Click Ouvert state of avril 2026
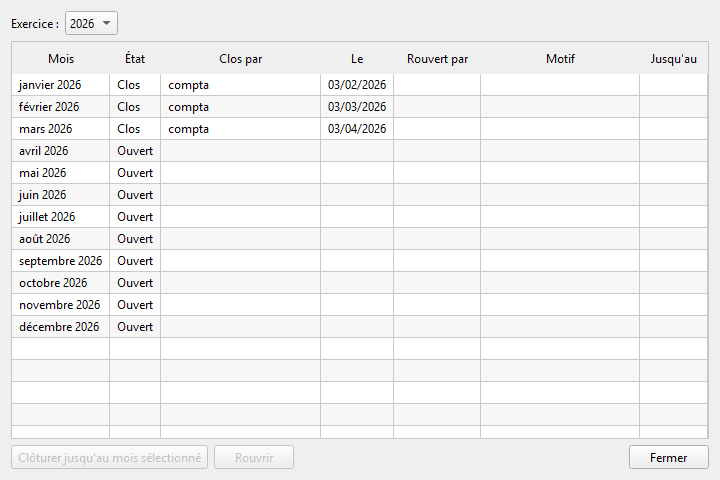720x480 pixels. pyautogui.click(x=135, y=151)
